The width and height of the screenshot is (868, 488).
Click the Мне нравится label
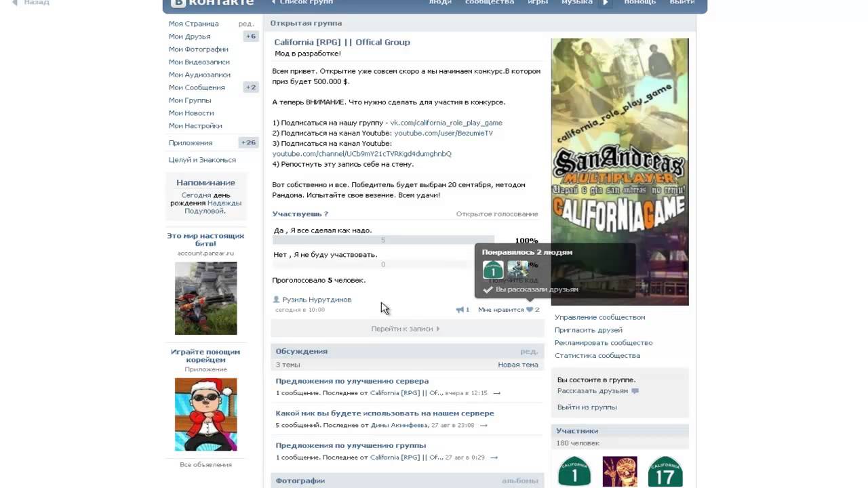pyautogui.click(x=501, y=310)
